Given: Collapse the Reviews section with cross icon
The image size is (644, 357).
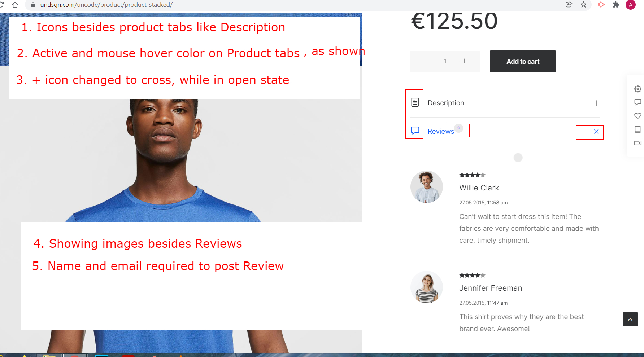Looking at the screenshot, I should [596, 132].
